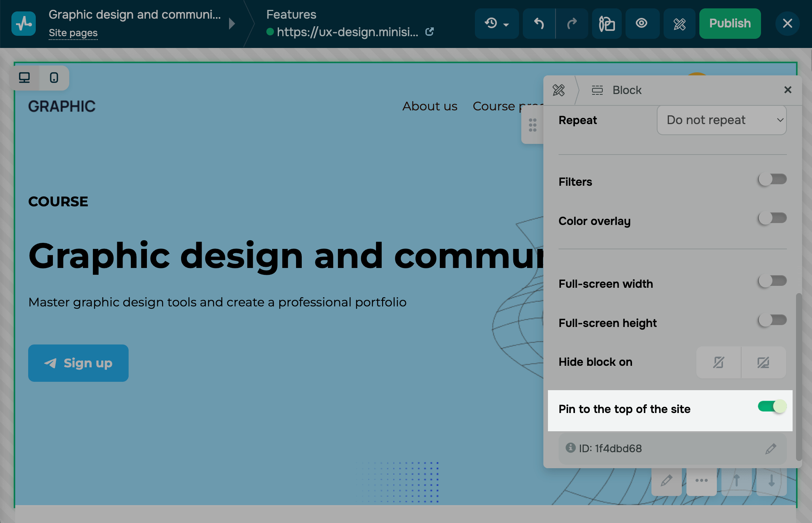
Task: Switch to the desktop device view
Action: (x=24, y=78)
